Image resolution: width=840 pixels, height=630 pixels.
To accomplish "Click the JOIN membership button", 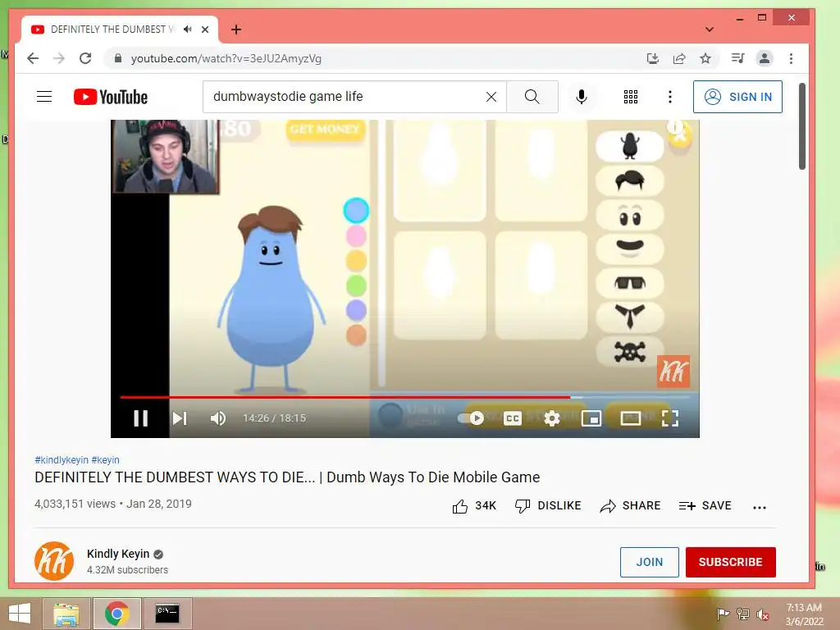I will click(x=650, y=562).
